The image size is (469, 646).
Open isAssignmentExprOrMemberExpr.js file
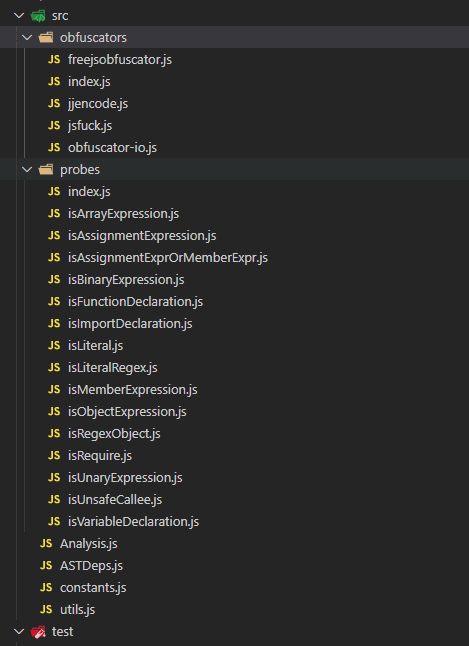pyautogui.click(x=168, y=257)
